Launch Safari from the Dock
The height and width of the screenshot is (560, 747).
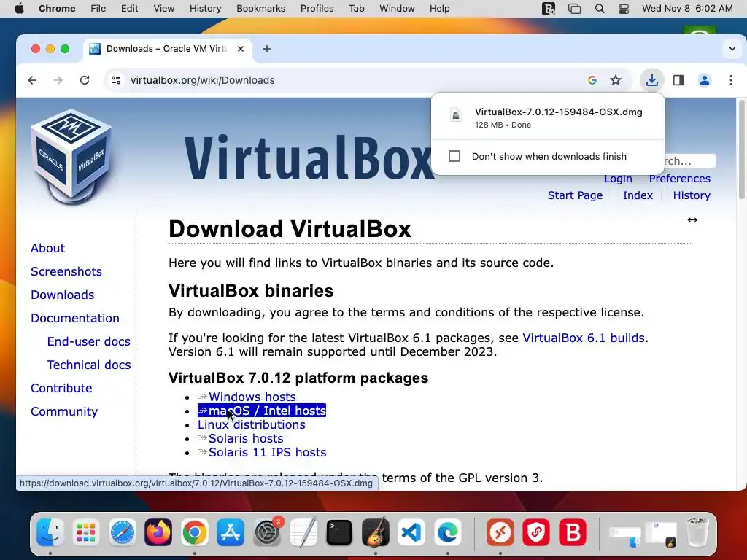click(x=123, y=532)
